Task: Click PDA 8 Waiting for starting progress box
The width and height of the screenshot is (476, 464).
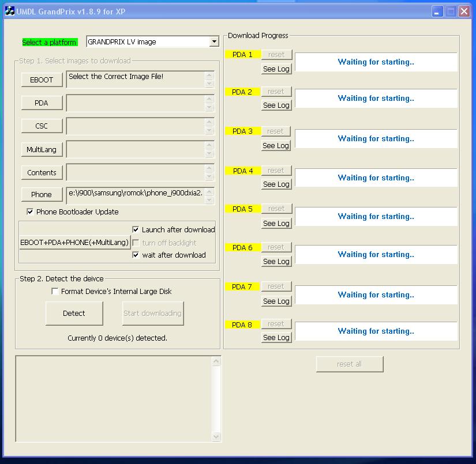Action: point(376,331)
